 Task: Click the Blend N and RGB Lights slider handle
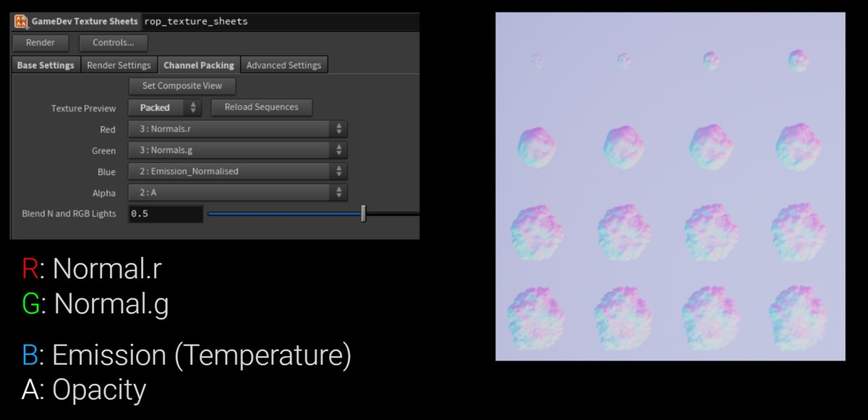pos(363,214)
